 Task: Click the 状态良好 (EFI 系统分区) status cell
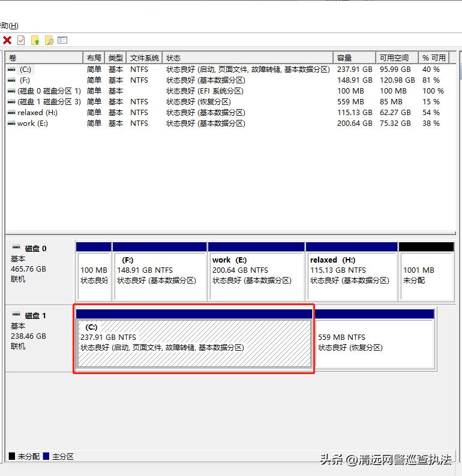point(205,91)
